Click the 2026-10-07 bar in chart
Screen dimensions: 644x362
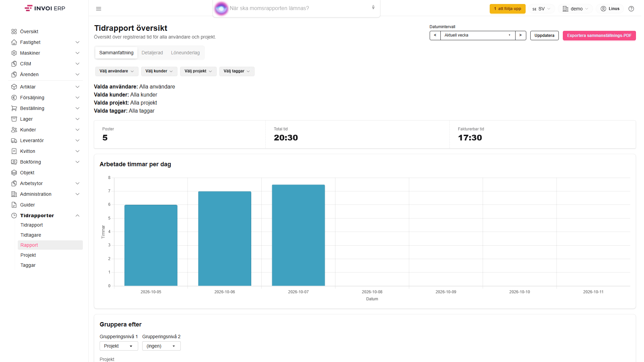pos(298,235)
